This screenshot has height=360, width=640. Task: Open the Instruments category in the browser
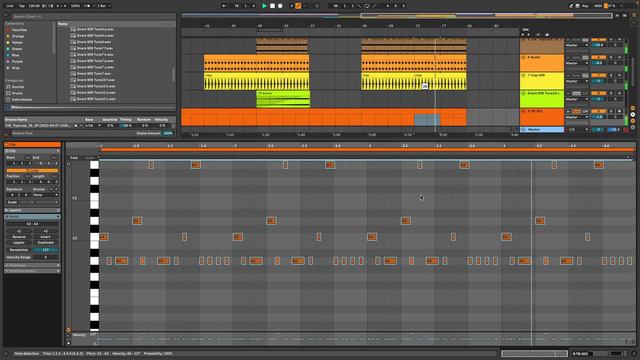[x=19, y=100]
